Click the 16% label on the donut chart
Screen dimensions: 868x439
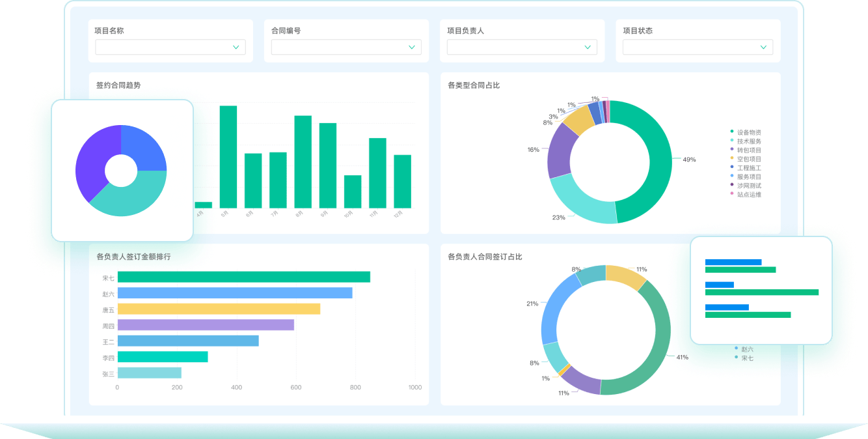tap(534, 150)
